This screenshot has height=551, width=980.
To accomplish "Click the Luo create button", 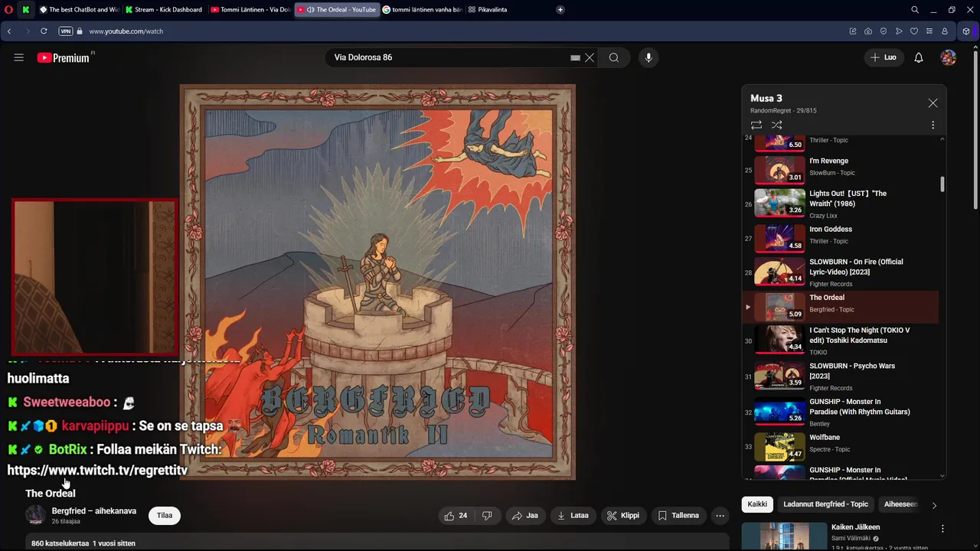I will click(x=883, y=57).
